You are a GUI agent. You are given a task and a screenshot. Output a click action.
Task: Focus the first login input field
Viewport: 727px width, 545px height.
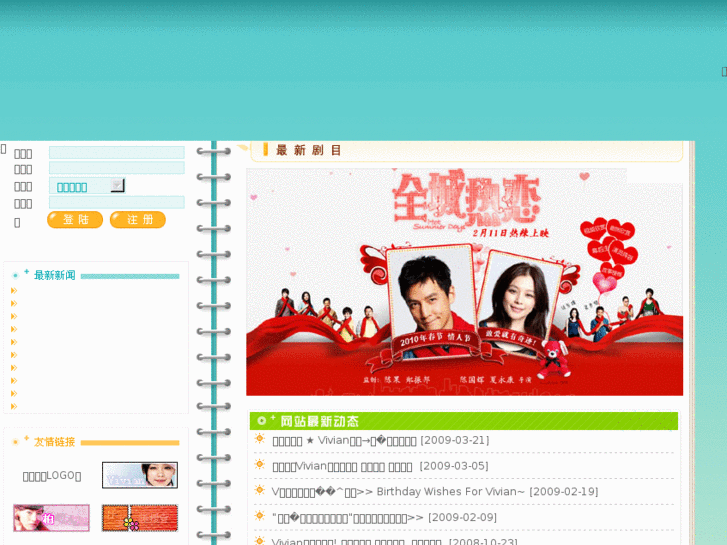(117, 153)
